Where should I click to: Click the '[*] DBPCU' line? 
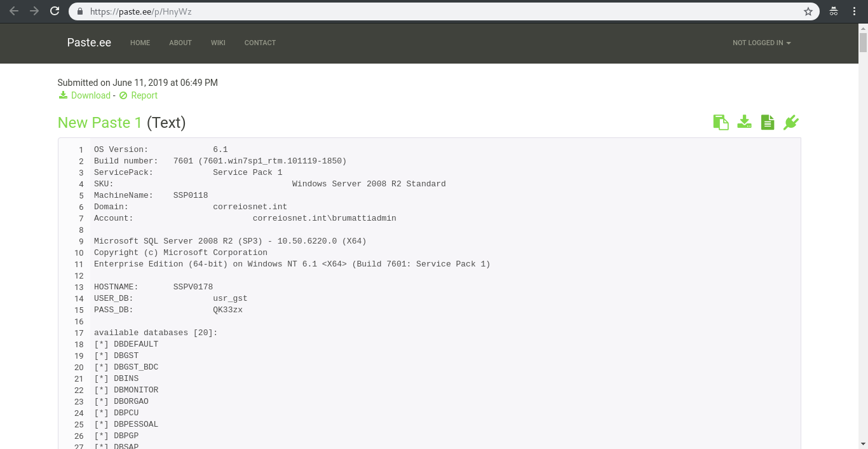(x=116, y=413)
